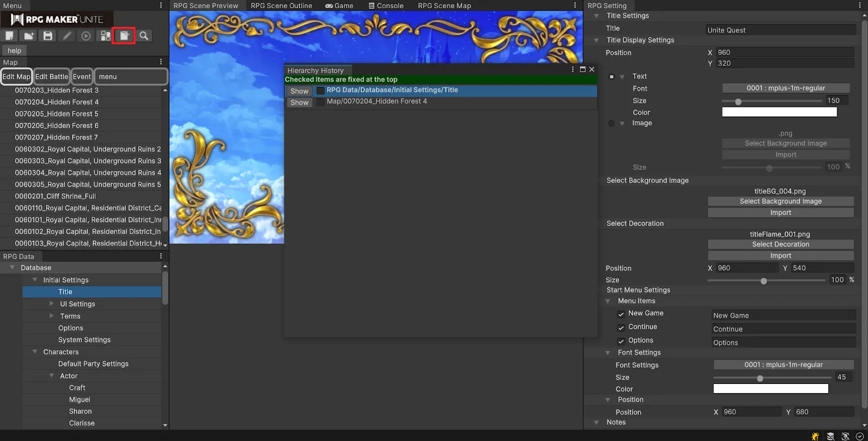Click the play test icon
Image resolution: width=868 pixels, height=441 pixels.
pos(86,36)
